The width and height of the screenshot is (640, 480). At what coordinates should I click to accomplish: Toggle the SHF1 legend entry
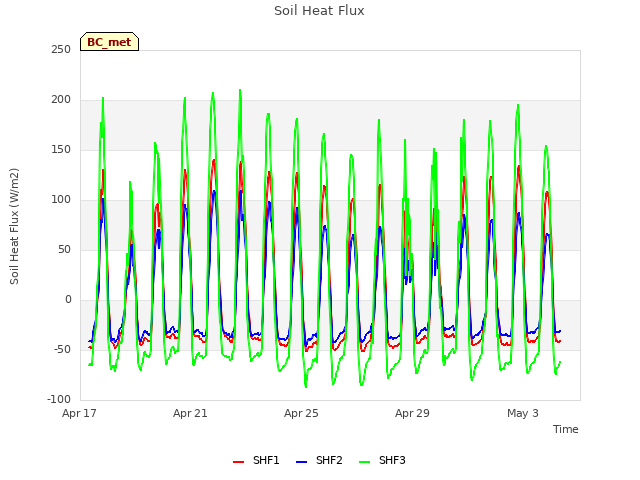pyautogui.click(x=256, y=460)
